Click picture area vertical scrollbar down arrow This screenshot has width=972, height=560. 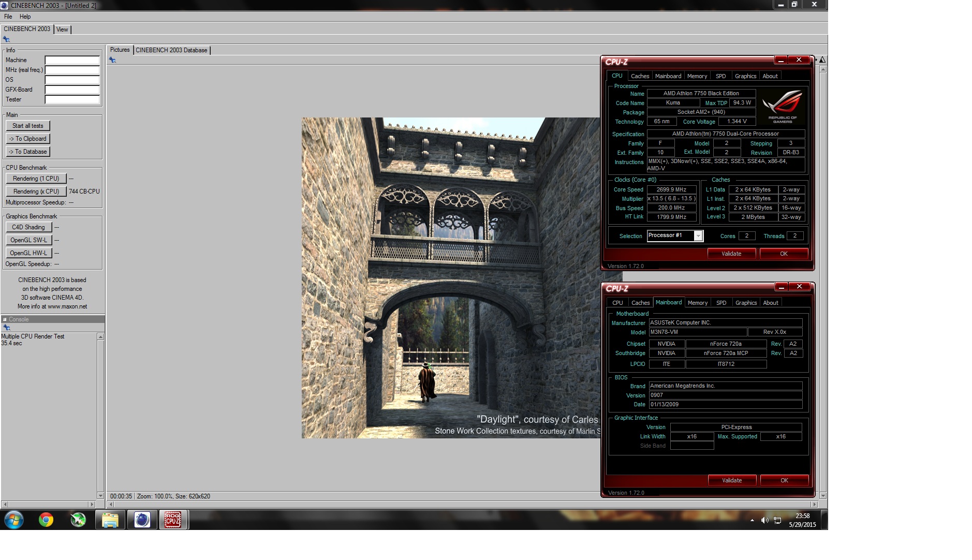[823, 496]
